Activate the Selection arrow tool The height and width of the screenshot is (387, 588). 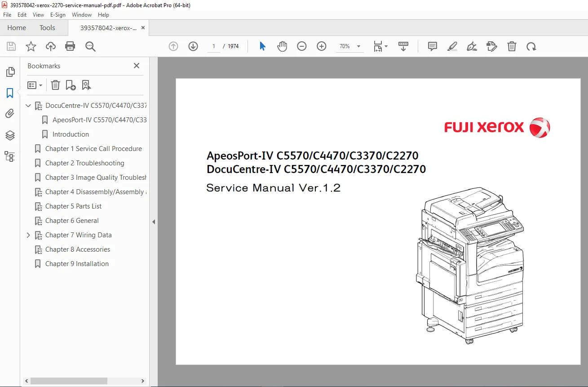tap(263, 46)
